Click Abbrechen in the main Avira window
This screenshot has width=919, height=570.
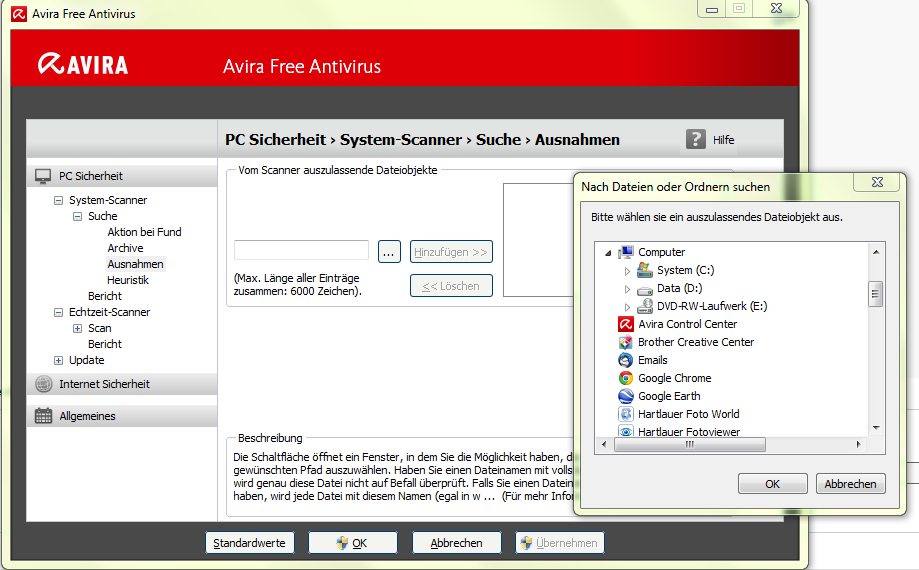click(457, 543)
